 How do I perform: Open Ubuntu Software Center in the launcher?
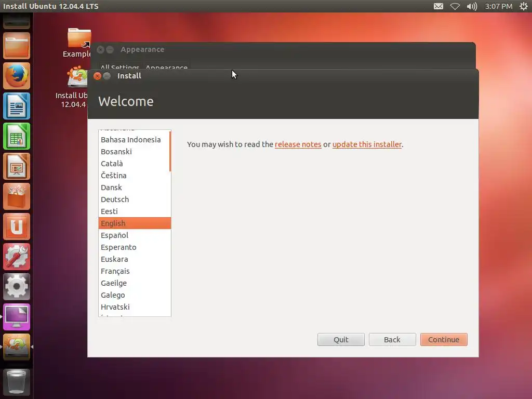point(16,196)
